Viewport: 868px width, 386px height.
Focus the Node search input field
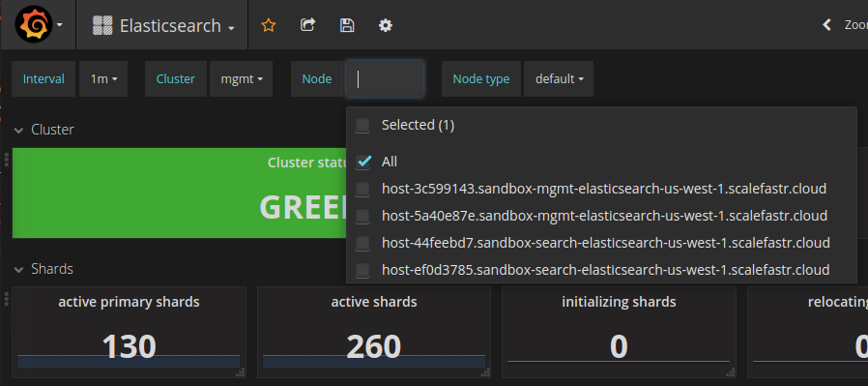386,79
